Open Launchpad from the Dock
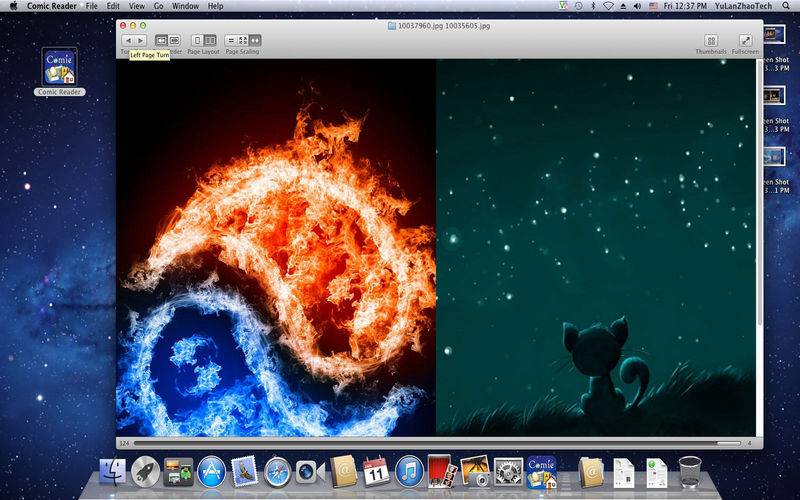The height and width of the screenshot is (500, 800). pyautogui.click(x=145, y=471)
